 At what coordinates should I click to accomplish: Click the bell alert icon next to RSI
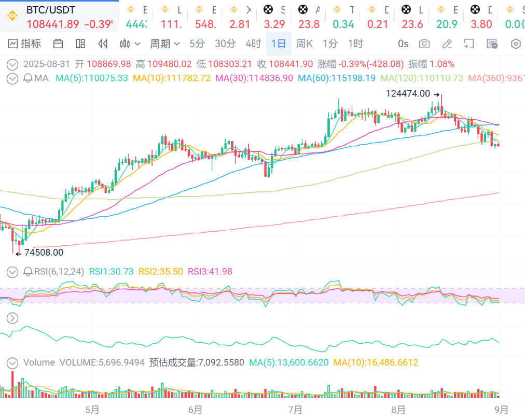pos(28,271)
